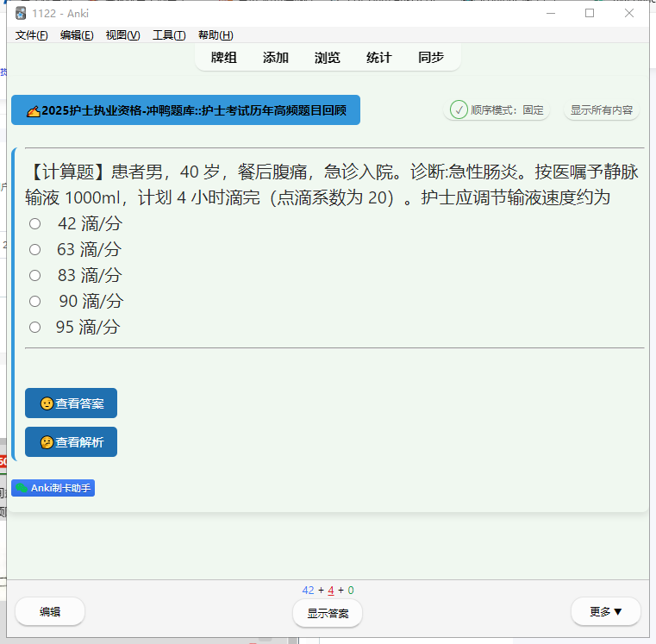656x644 pixels.
Task: Select the 63 滴/分 radio option
Action: [x=34, y=250]
